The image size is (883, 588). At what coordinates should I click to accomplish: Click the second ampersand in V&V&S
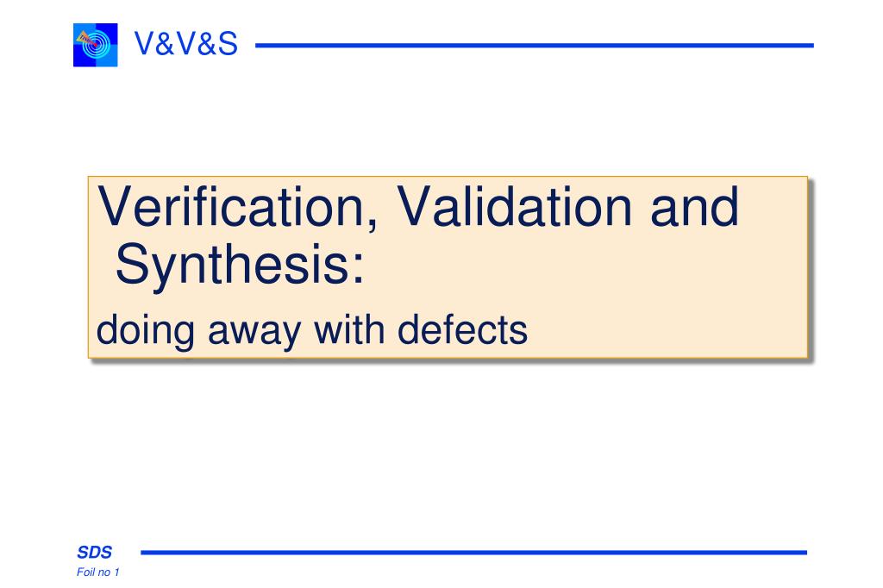[x=207, y=43]
